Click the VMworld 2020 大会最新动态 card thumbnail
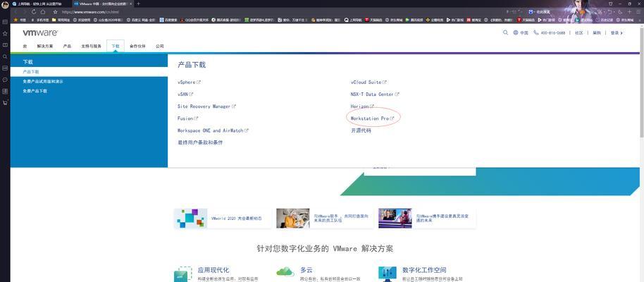 click(190, 219)
